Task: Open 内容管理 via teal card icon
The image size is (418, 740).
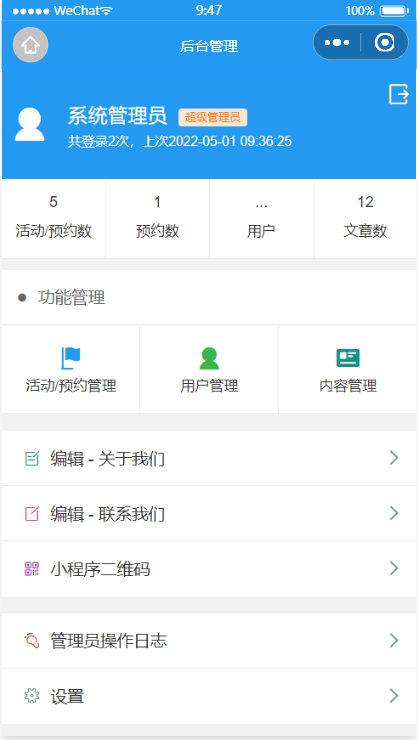Action: click(348, 358)
